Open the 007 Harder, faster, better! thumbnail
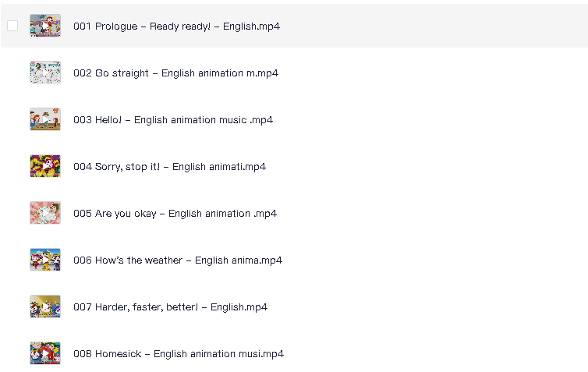588x372 pixels. pos(45,306)
